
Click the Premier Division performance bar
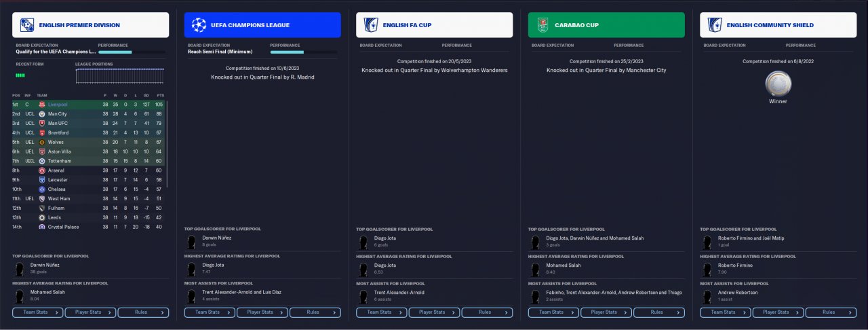(x=132, y=52)
